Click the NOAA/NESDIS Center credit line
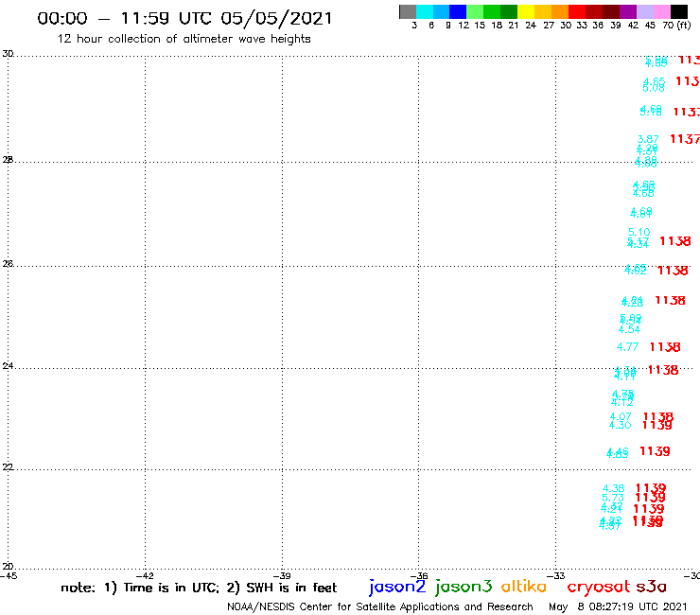The height and width of the screenshot is (615, 700). [x=380, y=606]
